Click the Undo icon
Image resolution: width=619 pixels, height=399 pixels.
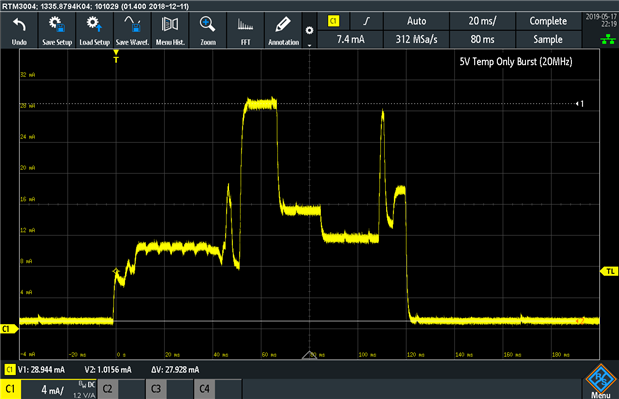pyautogui.click(x=19, y=30)
